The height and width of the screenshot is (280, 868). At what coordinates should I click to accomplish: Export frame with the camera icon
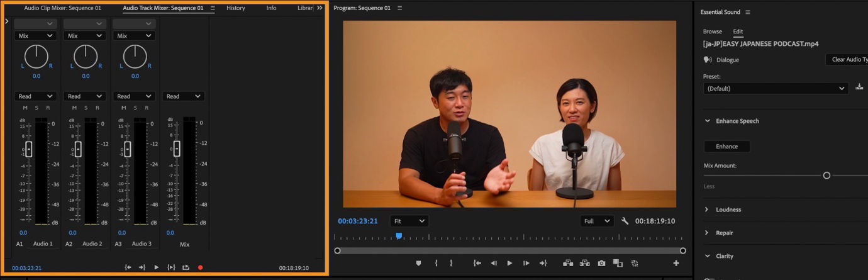[x=601, y=263]
